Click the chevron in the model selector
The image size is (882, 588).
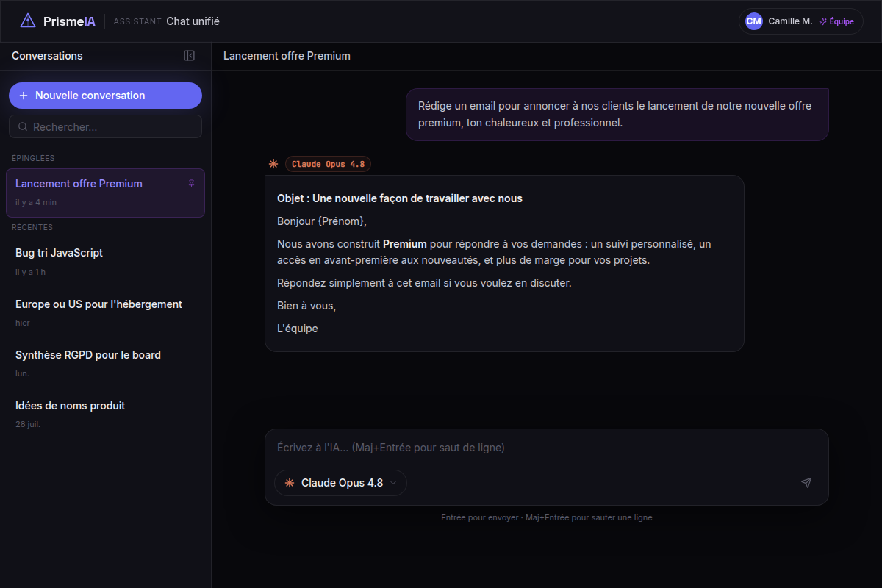click(393, 483)
